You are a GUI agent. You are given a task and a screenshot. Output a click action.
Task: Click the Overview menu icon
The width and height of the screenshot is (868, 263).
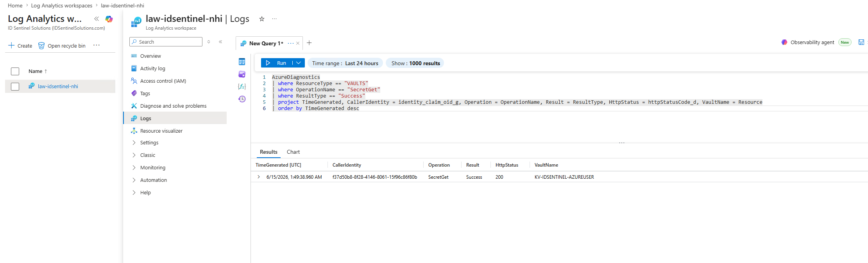(x=134, y=56)
